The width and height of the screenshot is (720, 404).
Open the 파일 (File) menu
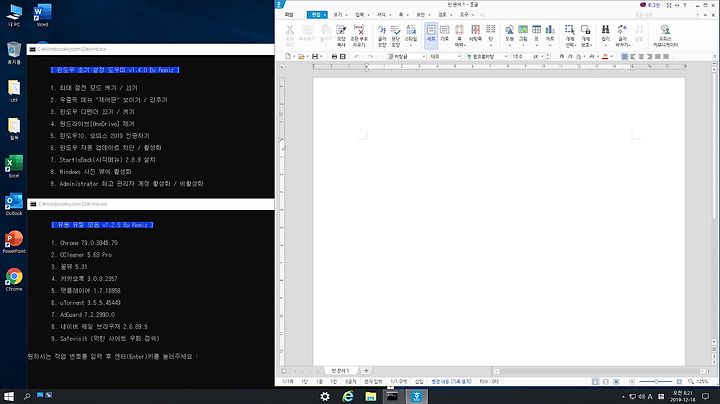(289, 15)
